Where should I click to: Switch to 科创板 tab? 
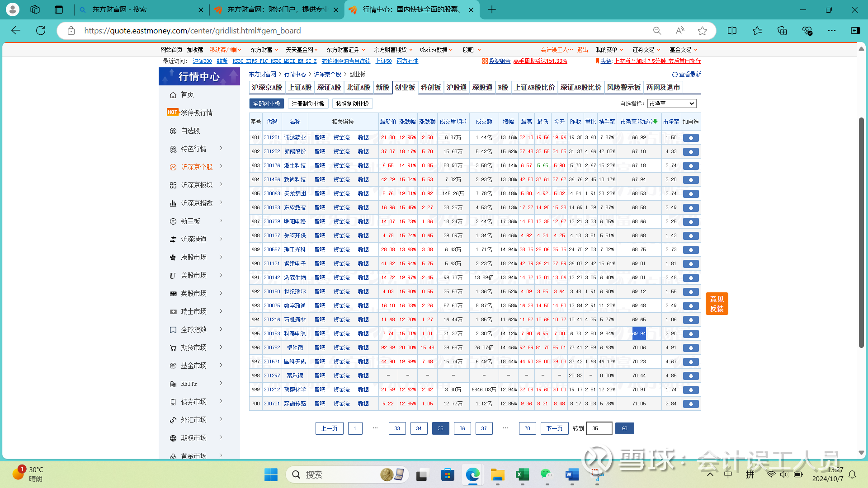(430, 87)
